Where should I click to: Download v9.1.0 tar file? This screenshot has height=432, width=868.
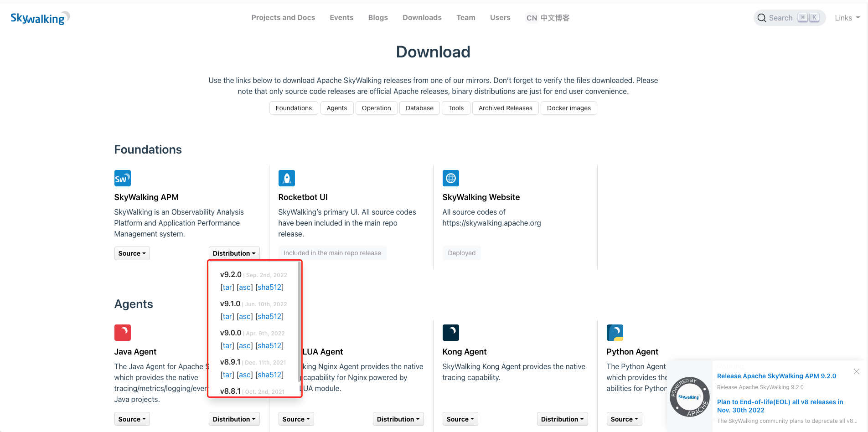point(227,317)
